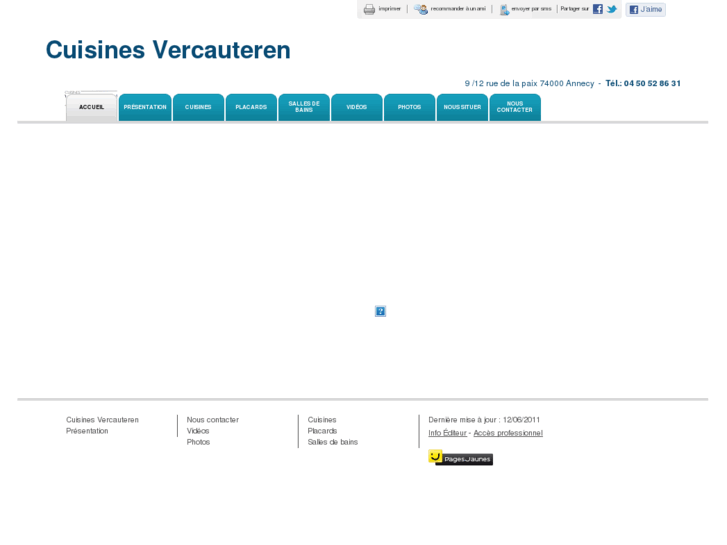Viewport: 727px width, 545px height.
Task: Share the page via Twitter bird icon
Action: click(612, 9)
